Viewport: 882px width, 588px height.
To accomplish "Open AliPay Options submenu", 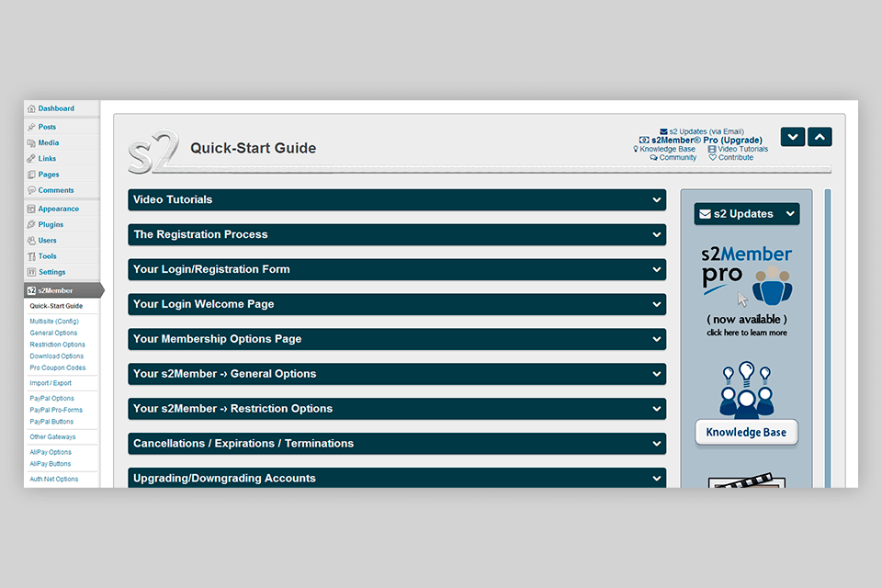I will coord(51,452).
